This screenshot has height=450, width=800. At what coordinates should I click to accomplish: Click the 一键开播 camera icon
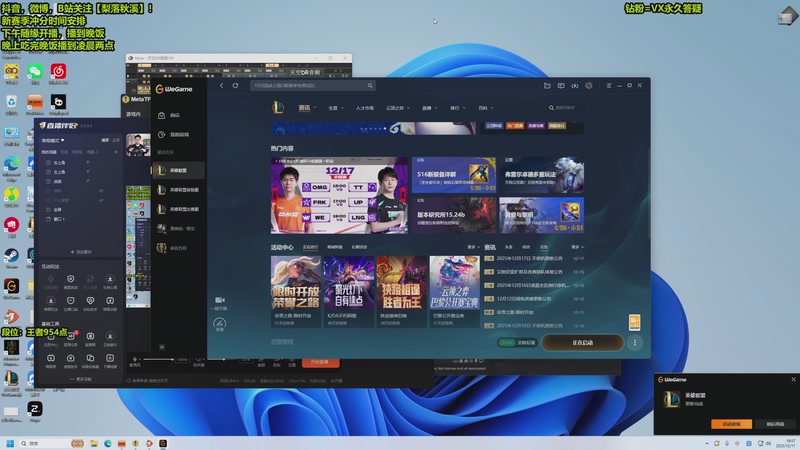(x=220, y=300)
